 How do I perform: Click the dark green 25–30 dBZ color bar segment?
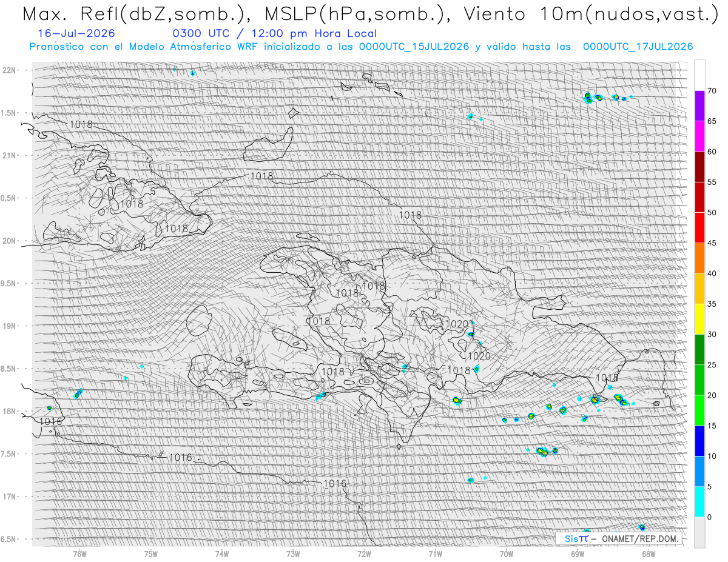[699, 349]
